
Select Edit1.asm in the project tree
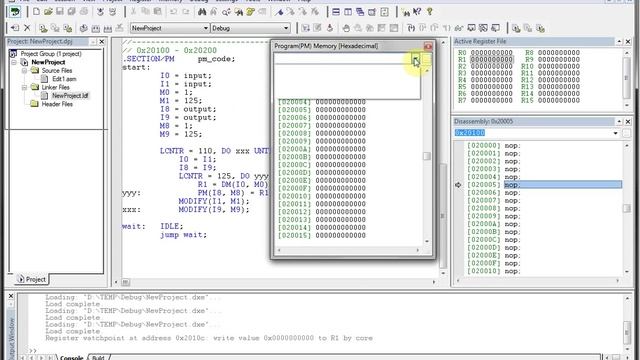64,79
